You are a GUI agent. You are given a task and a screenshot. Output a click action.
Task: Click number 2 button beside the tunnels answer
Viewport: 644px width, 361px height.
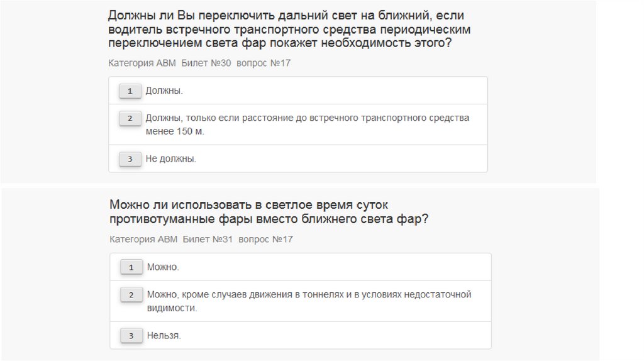point(131,295)
